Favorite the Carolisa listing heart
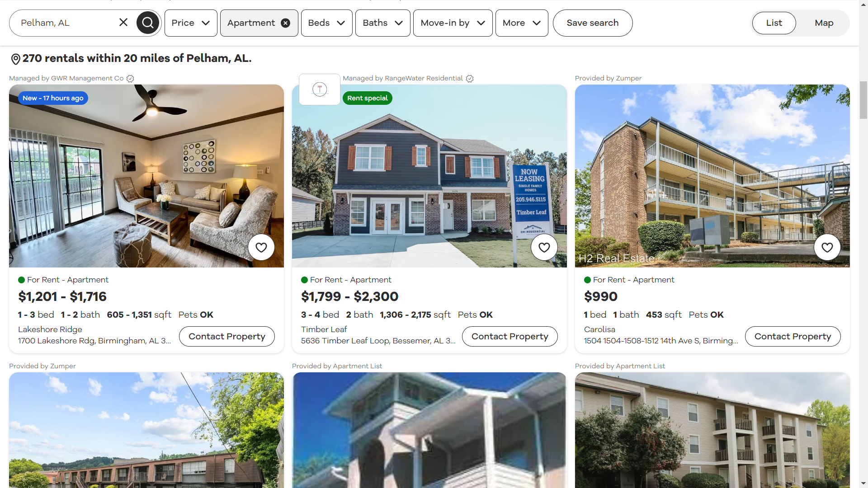The width and height of the screenshot is (868, 488). [827, 247]
